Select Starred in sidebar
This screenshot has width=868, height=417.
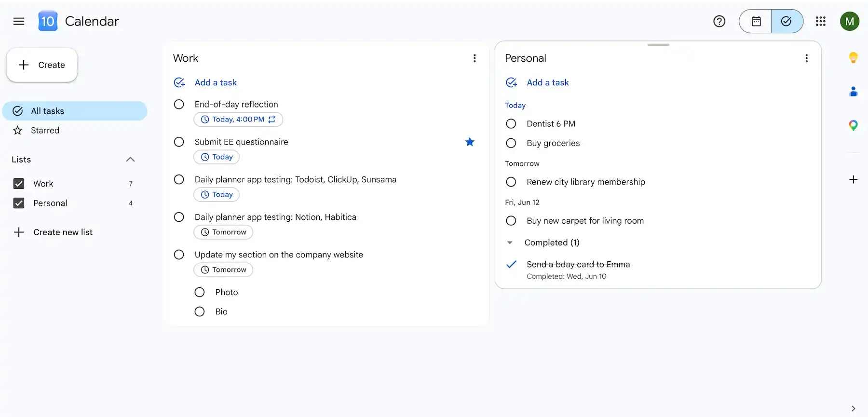coord(75,130)
